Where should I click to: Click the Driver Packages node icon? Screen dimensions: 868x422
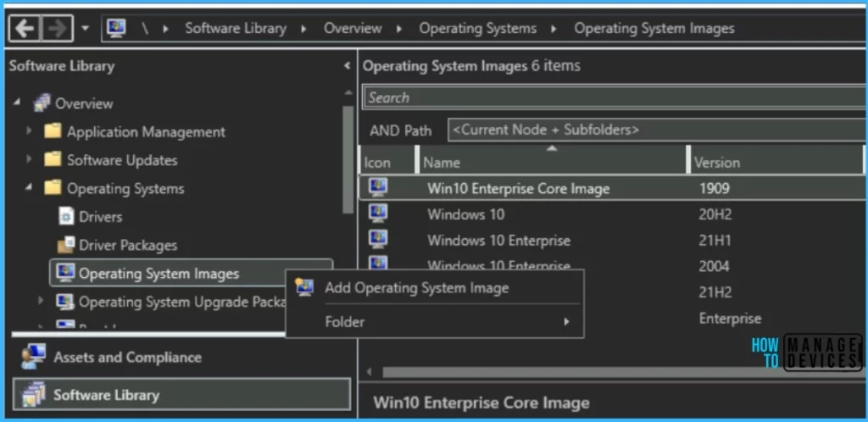[66, 244]
